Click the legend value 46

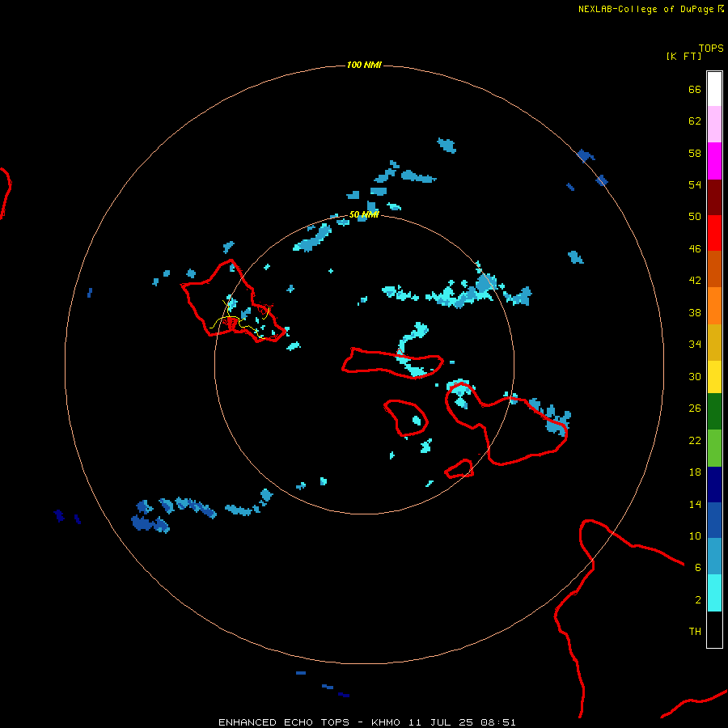(695, 249)
